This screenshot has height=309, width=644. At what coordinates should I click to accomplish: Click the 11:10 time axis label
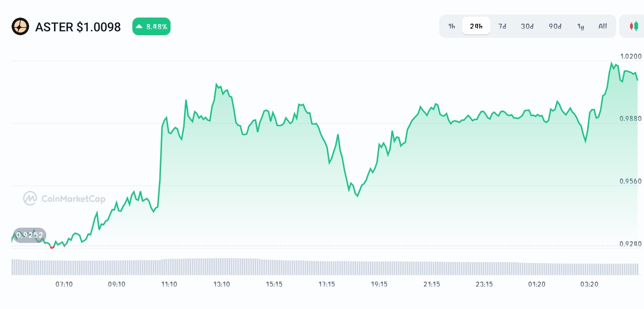[x=169, y=284]
